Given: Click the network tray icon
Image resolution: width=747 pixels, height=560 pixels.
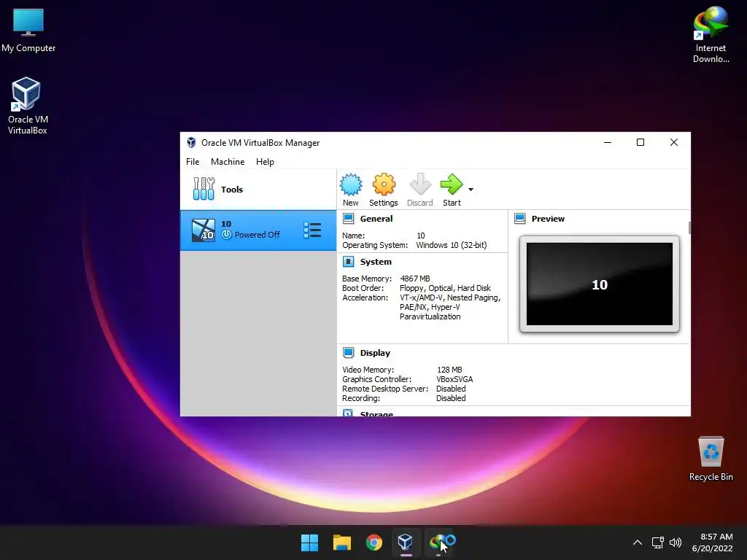Looking at the screenshot, I should coord(658,542).
